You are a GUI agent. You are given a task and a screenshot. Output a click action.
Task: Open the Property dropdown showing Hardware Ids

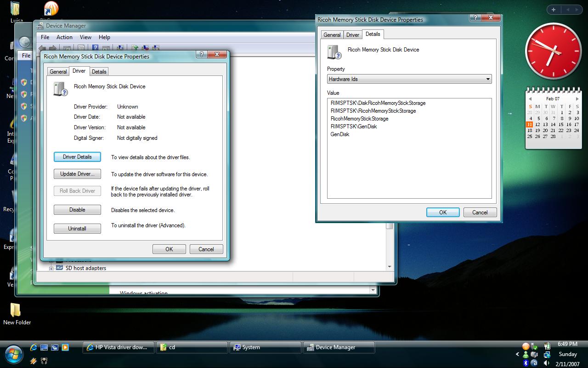coord(409,79)
